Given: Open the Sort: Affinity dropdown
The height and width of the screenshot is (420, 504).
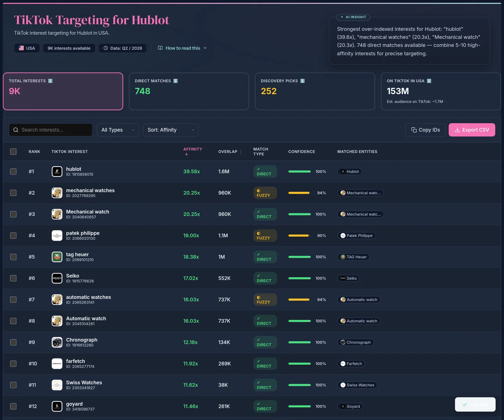Looking at the screenshot, I should click(171, 130).
